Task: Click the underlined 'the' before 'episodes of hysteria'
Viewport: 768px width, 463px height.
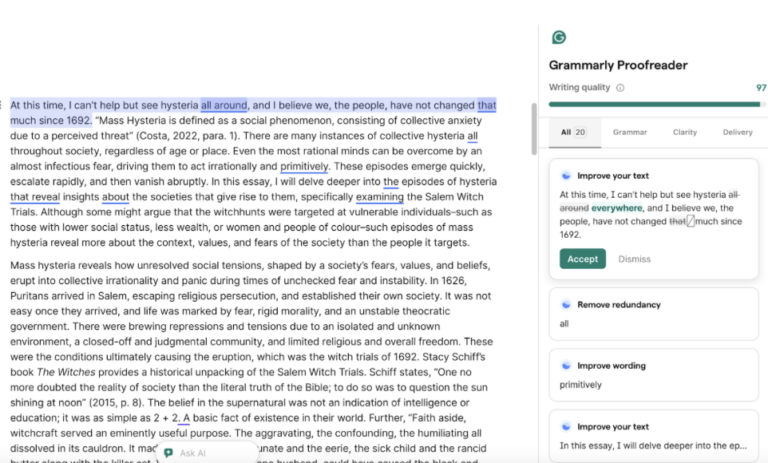Action: click(x=391, y=182)
